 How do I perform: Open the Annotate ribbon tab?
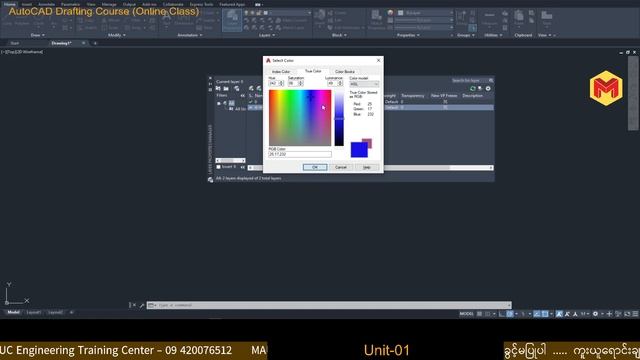click(46, 4)
